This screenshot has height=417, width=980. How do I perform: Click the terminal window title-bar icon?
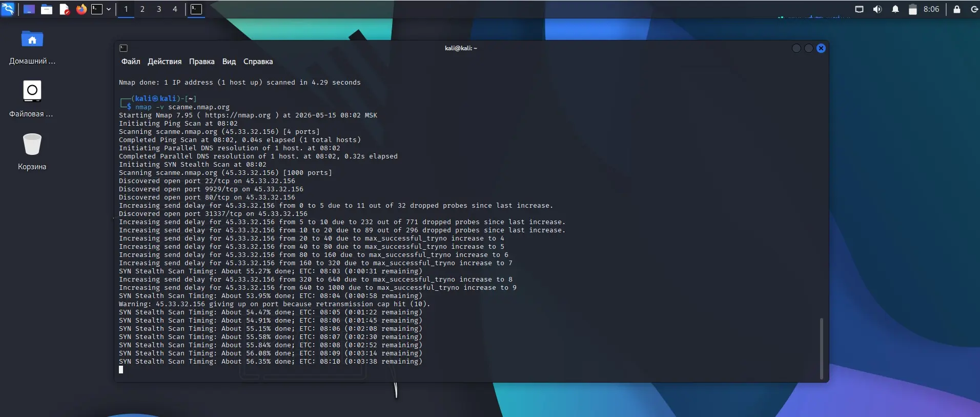tap(124, 48)
